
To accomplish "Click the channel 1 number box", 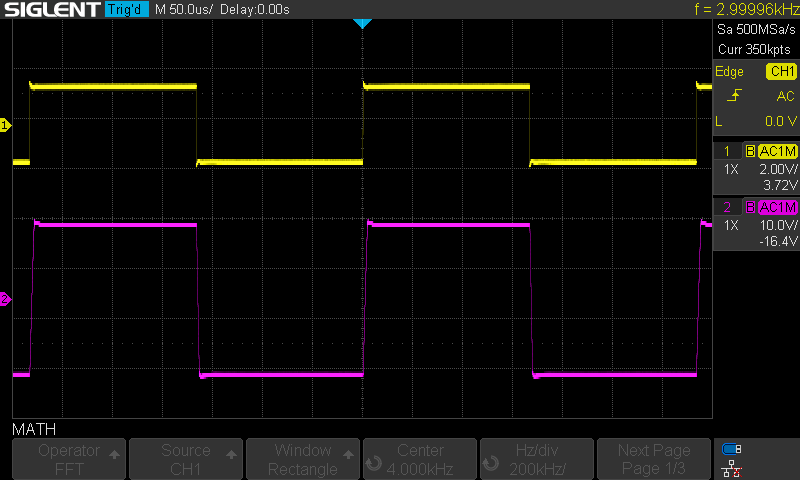I will tap(727, 151).
